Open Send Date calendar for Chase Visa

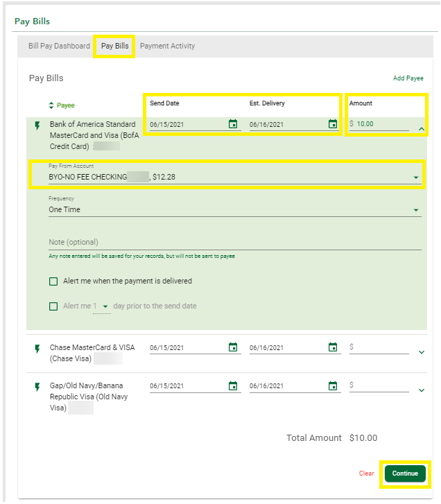pos(233,347)
